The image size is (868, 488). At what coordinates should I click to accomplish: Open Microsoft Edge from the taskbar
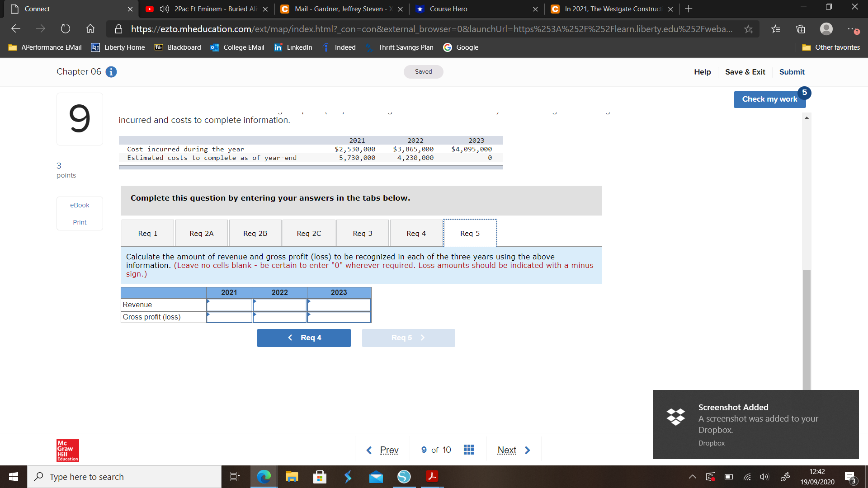coord(264,477)
